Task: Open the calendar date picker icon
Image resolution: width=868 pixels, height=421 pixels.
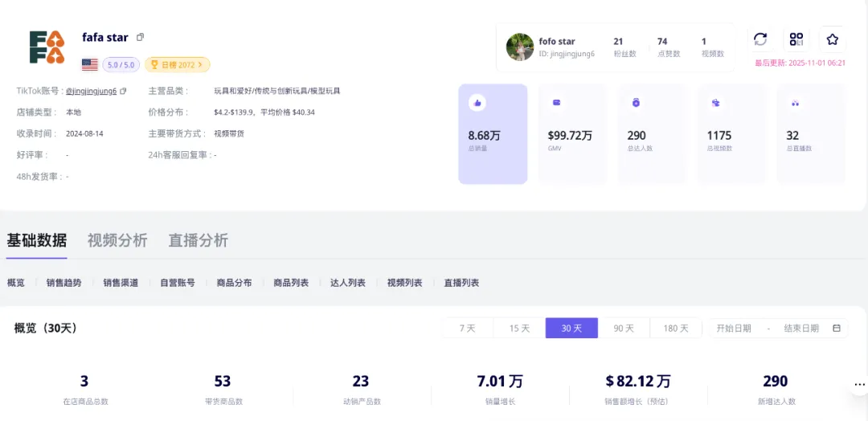Action: coord(837,328)
